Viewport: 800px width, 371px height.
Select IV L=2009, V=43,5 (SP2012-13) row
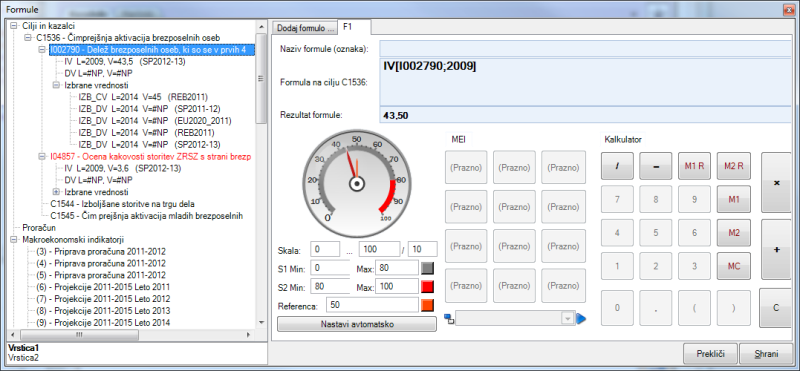click(125, 61)
